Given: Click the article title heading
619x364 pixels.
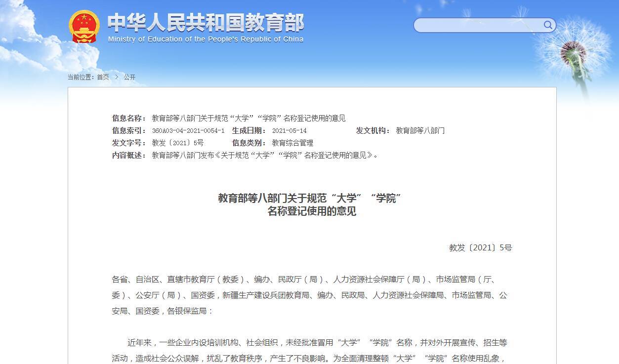Looking at the screenshot, I should 310,204.
